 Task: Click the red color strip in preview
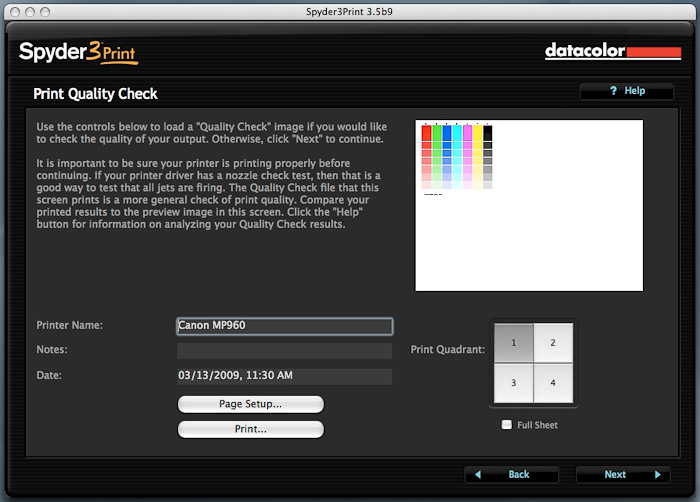426,135
